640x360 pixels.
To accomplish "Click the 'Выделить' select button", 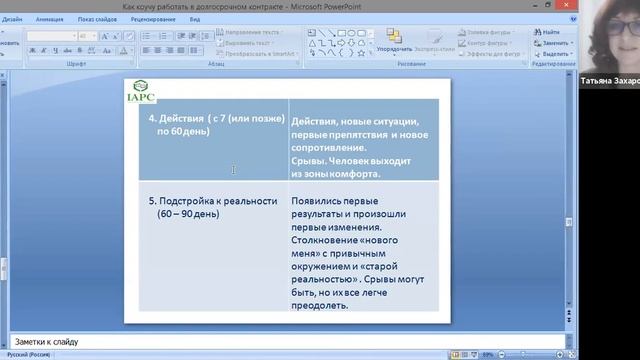I will pyautogui.click(x=553, y=54).
